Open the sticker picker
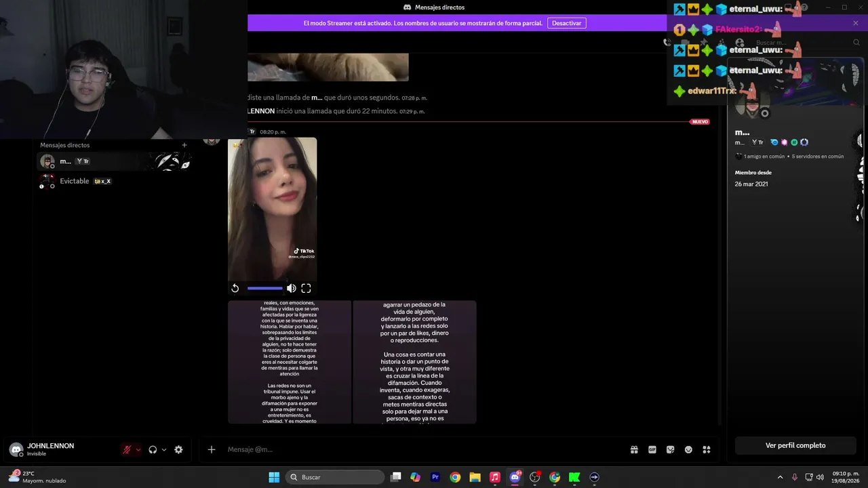This screenshot has width=868, height=488. pyautogui.click(x=671, y=449)
